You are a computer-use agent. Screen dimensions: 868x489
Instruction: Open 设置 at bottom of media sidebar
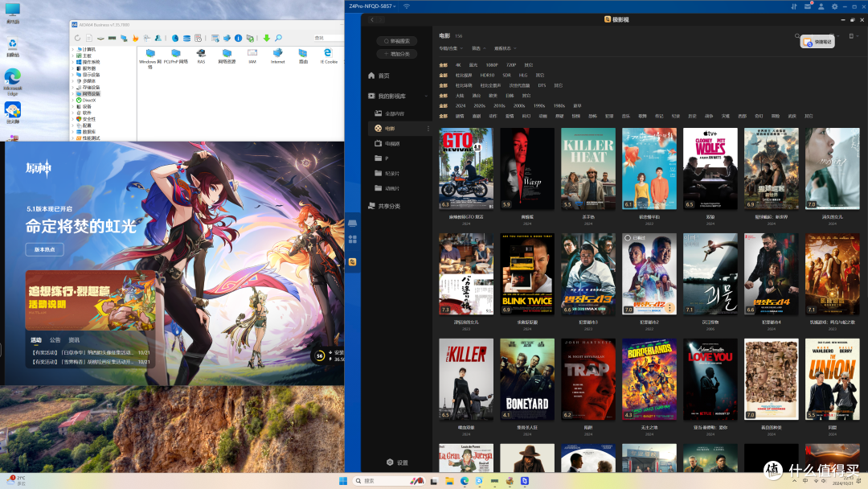pos(397,462)
